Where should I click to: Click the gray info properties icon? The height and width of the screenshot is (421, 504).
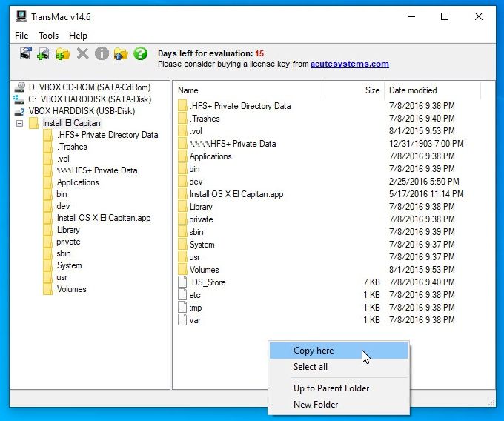(x=102, y=53)
